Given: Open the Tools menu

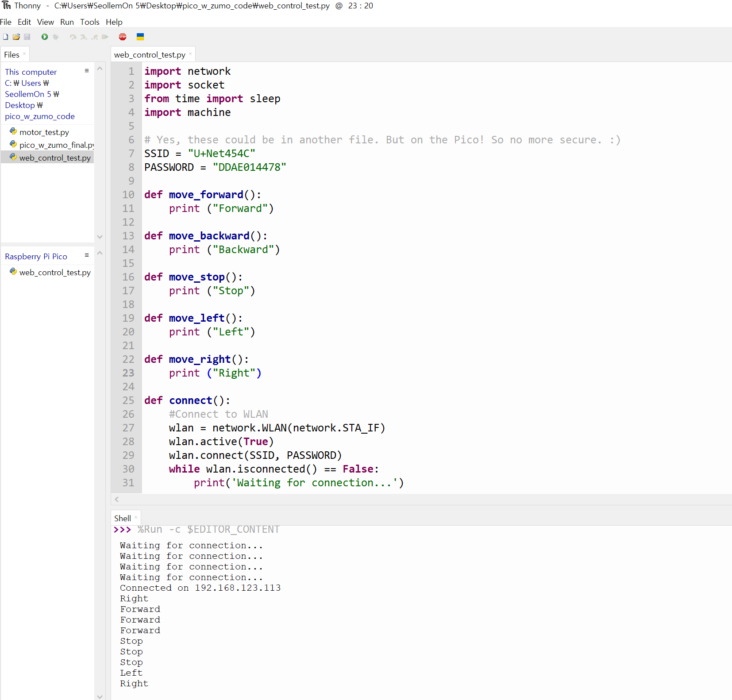Looking at the screenshot, I should 90,22.
